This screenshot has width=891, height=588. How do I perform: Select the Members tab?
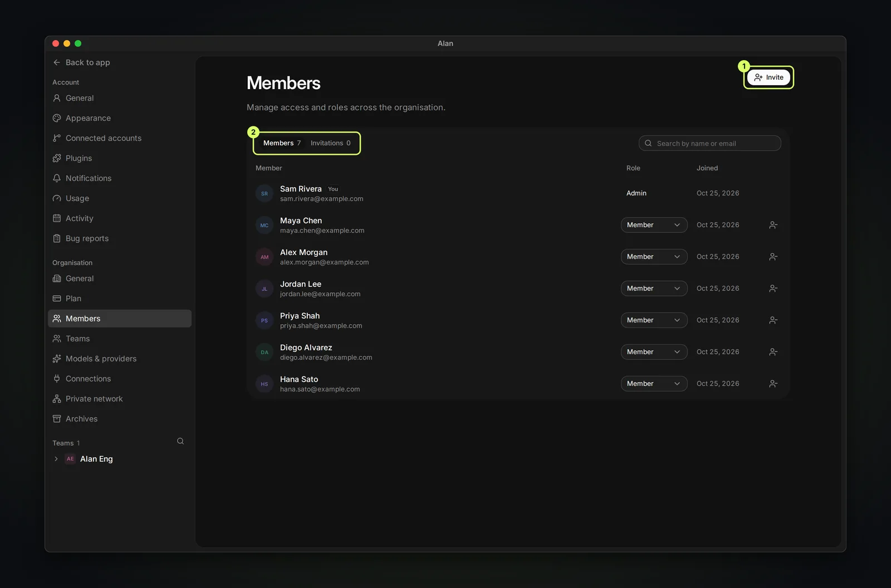point(282,143)
